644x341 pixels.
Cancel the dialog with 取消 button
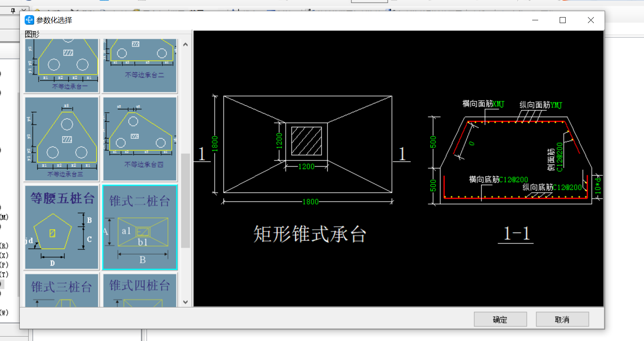point(562,320)
